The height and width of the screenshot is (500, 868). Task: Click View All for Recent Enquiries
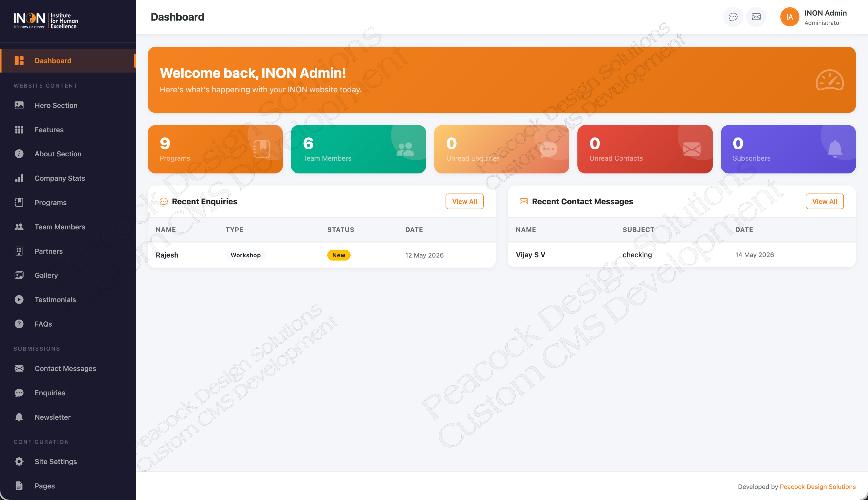point(464,202)
